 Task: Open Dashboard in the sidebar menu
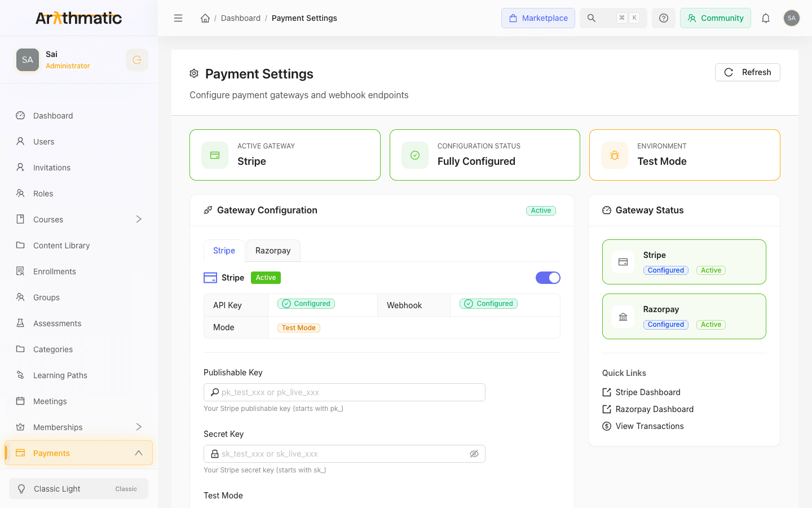(78, 115)
